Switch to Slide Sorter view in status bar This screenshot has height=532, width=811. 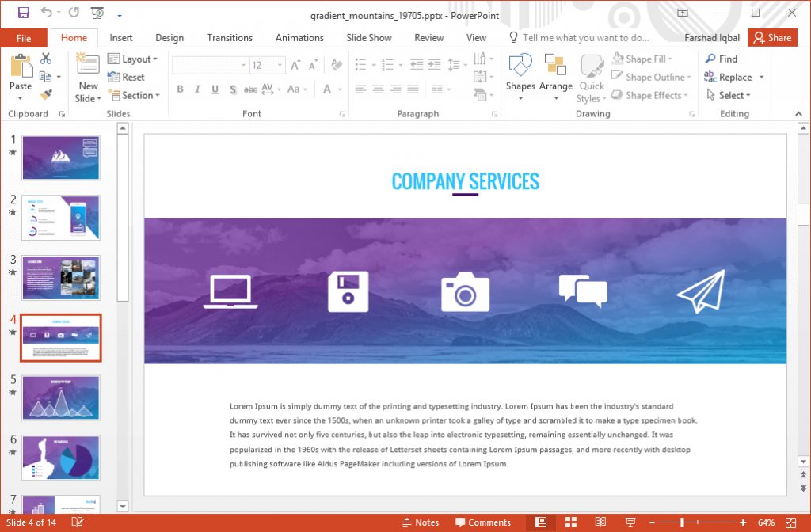(x=571, y=522)
